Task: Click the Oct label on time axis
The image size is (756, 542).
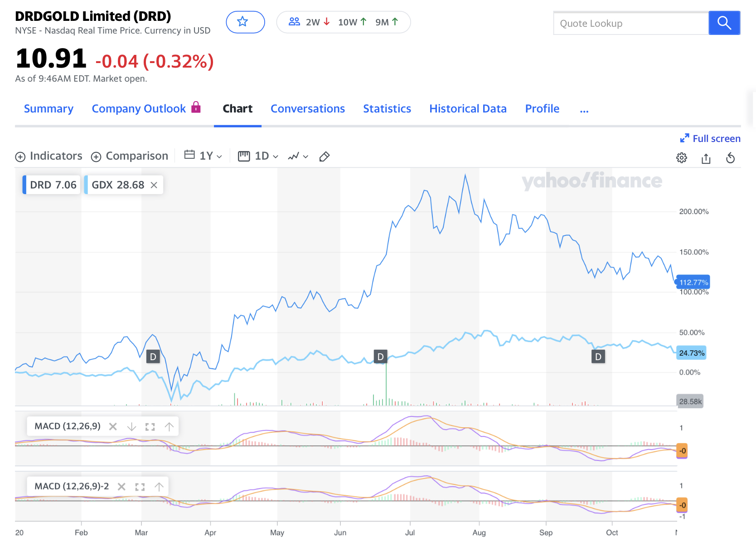Action: pyautogui.click(x=612, y=532)
